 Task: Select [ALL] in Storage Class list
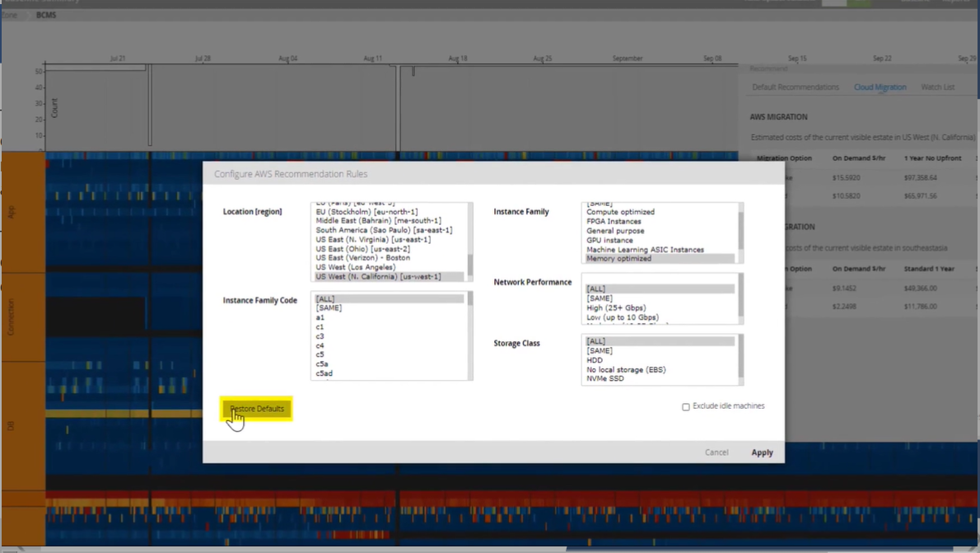[x=660, y=341]
